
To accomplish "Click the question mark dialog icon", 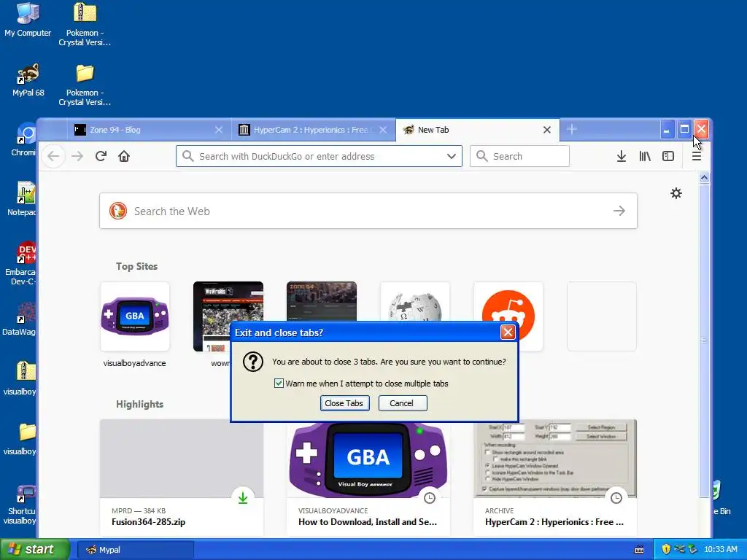I will pos(253,362).
